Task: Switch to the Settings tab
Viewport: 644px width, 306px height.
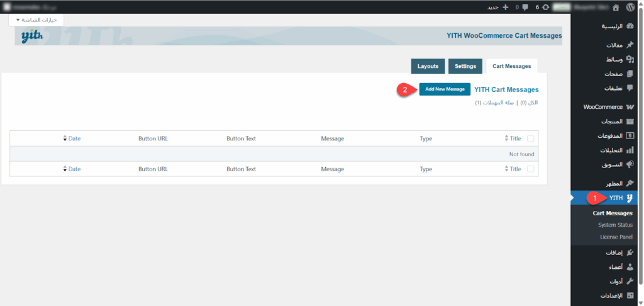Action: tap(465, 66)
